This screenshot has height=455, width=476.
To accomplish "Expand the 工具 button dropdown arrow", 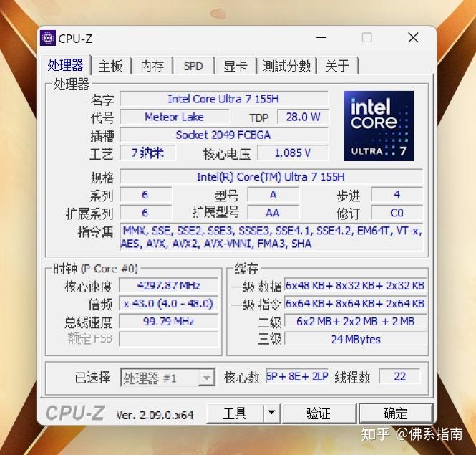I will (272, 413).
